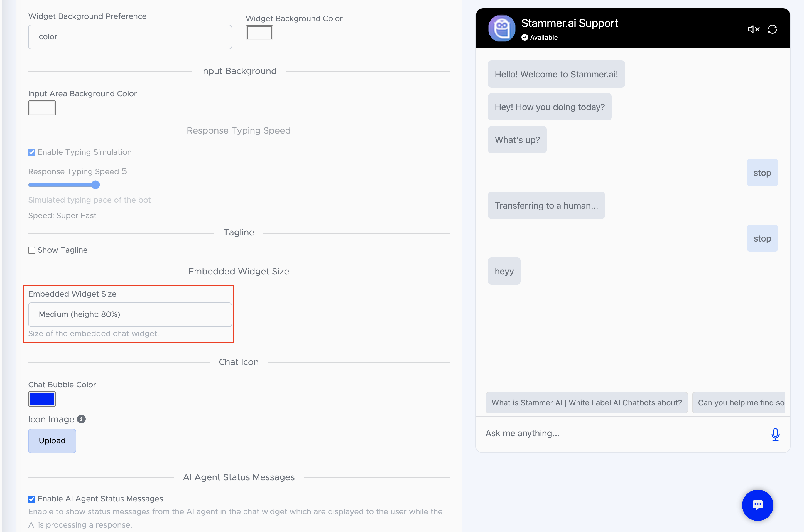The height and width of the screenshot is (532, 804).
Task: Click the 'Hey! How you doing today?' message
Action: 550,107
